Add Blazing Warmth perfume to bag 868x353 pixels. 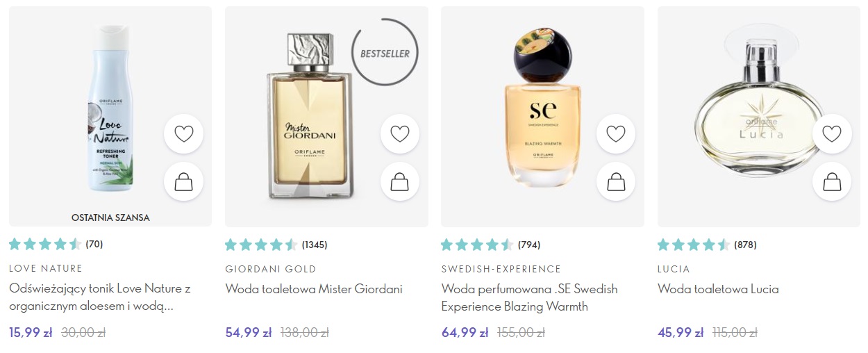point(616,182)
